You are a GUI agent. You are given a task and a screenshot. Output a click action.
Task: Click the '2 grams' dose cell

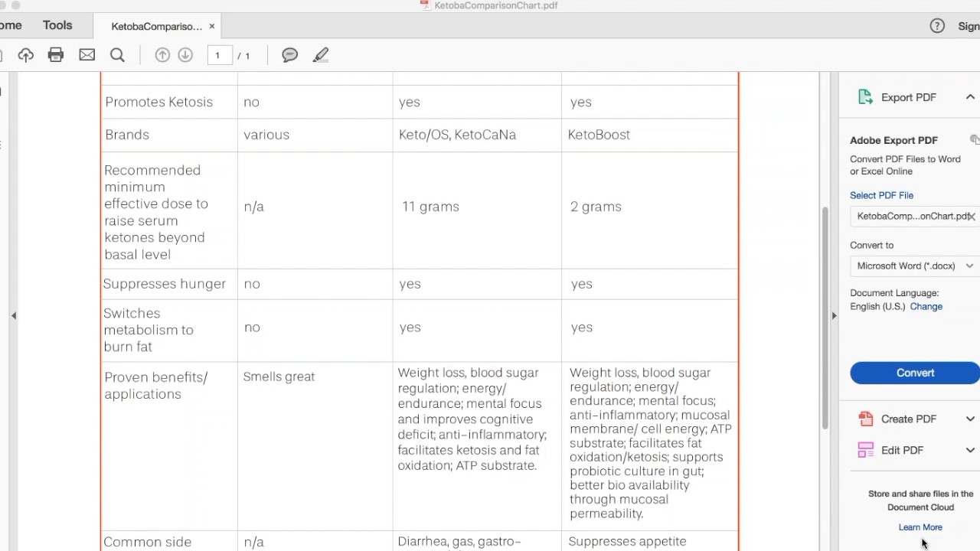coord(596,207)
